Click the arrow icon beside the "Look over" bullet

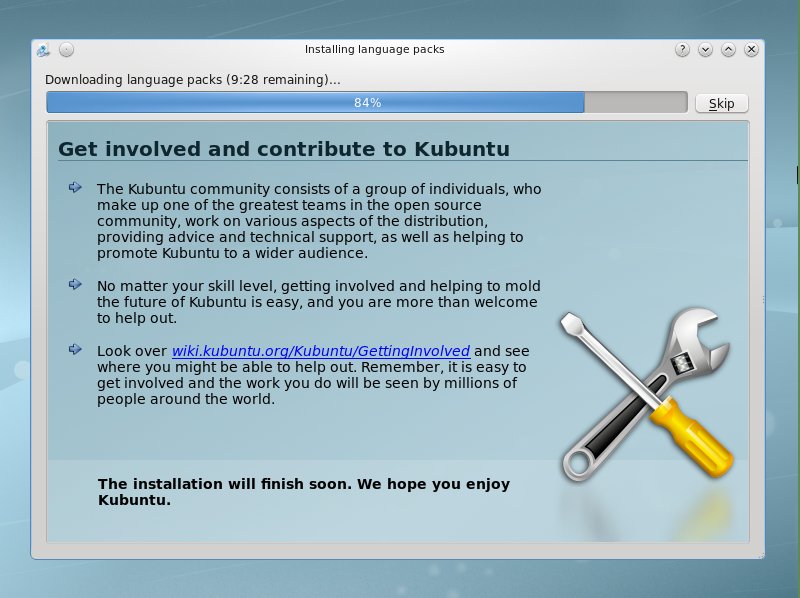pos(76,349)
